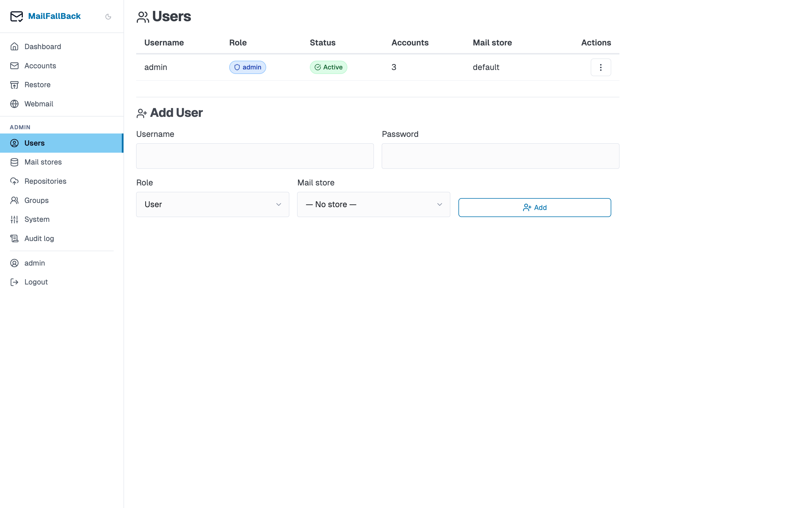
Task: Click the Add user button
Action: pos(535,208)
